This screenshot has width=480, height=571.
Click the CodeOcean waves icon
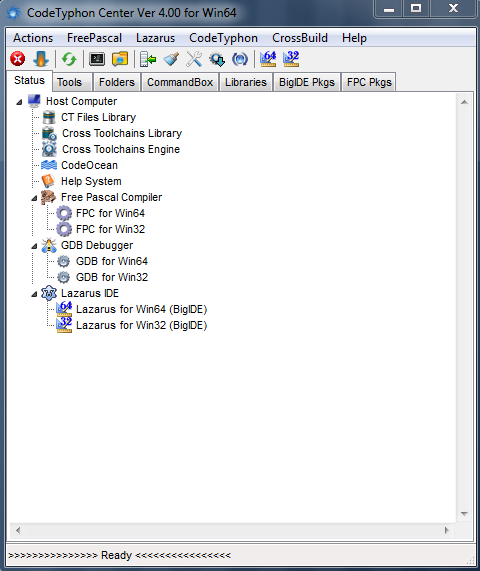click(x=49, y=165)
